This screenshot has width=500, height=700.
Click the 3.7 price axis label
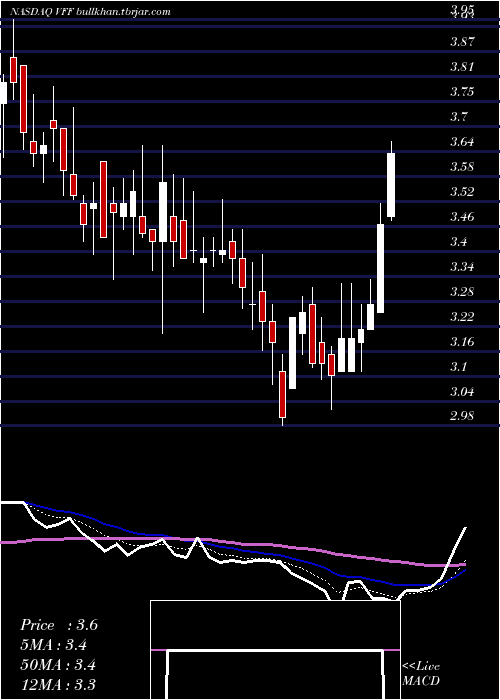click(x=458, y=117)
